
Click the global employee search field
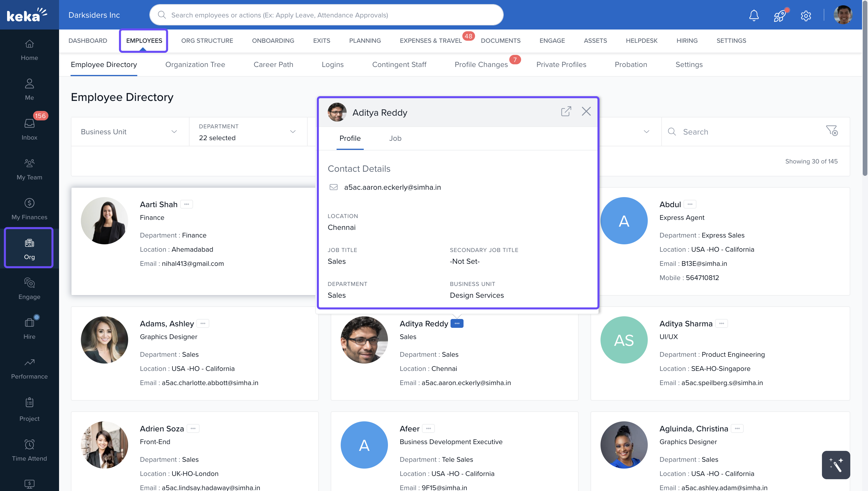[326, 15]
